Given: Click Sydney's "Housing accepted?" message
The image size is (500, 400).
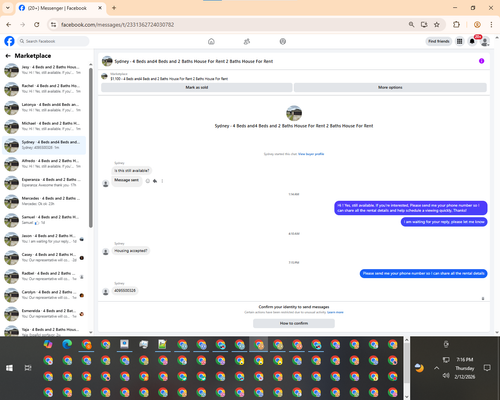Looking at the screenshot, I should point(131,251).
